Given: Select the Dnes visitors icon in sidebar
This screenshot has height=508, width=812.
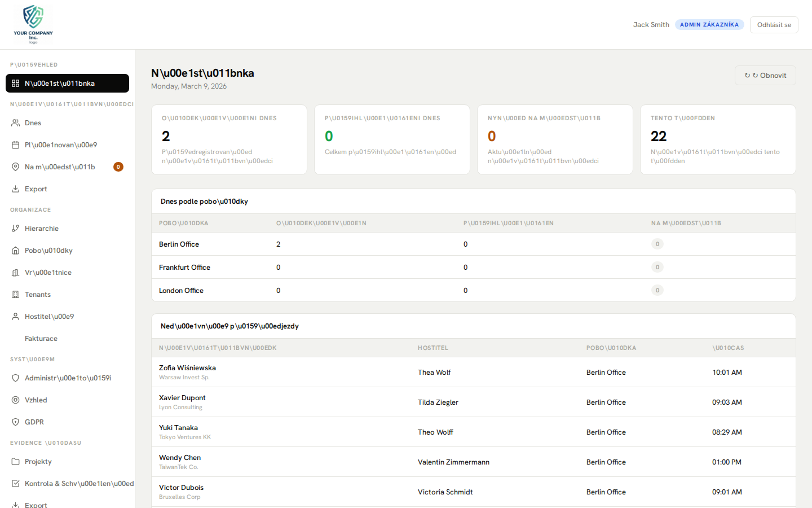Looking at the screenshot, I should point(15,122).
